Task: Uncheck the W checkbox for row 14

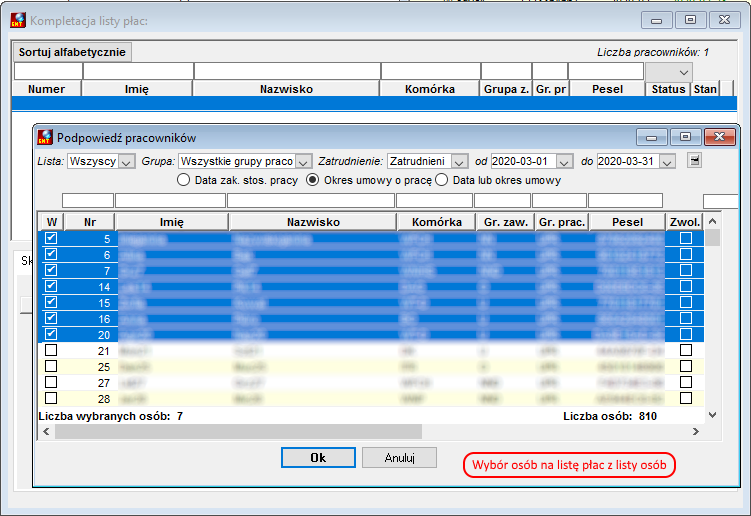Action: click(x=51, y=286)
